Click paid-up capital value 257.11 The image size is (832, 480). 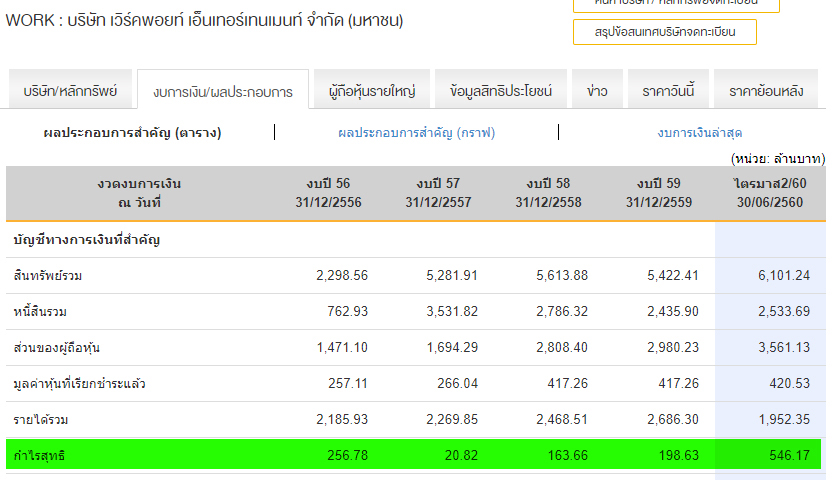click(x=348, y=383)
